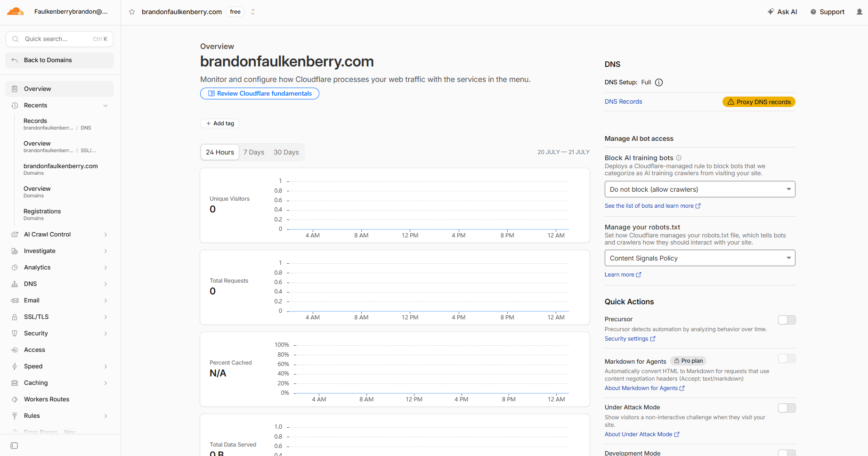Image resolution: width=868 pixels, height=456 pixels.
Task: Open the user profile icon
Action: [x=860, y=12]
